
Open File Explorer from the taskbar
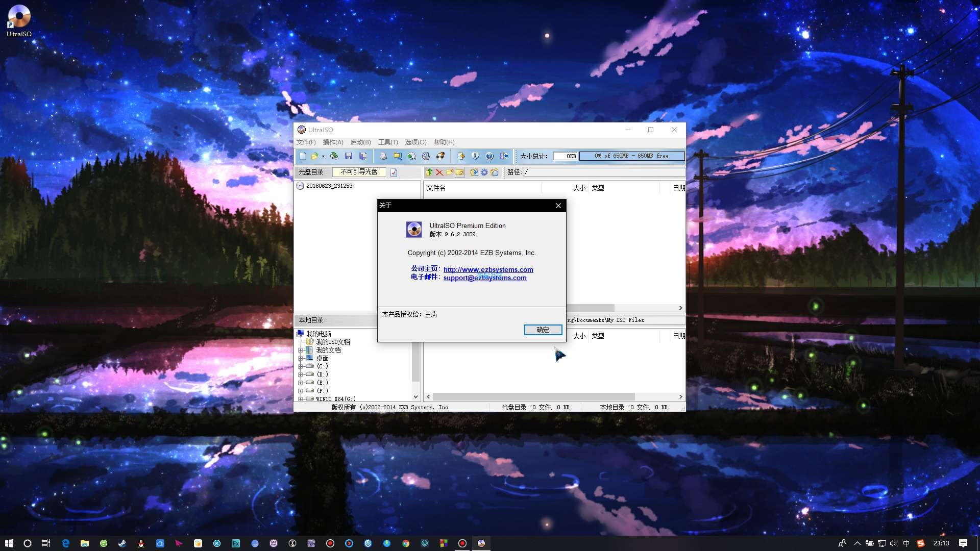click(85, 543)
